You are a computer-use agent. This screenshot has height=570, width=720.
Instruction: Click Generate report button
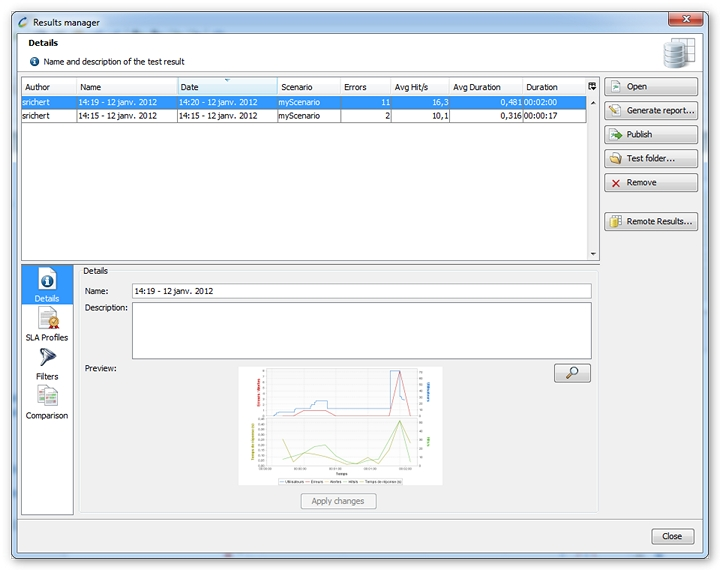pyautogui.click(x=651, y=110)
